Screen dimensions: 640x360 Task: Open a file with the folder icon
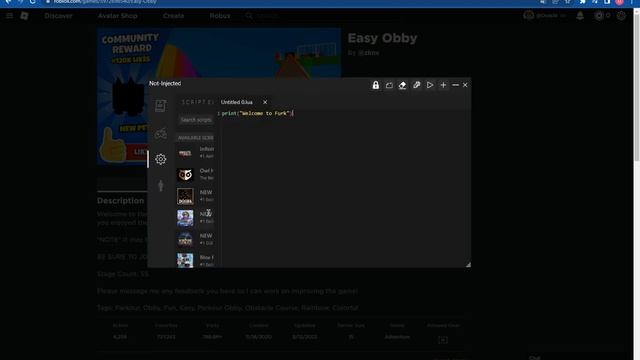389,85
